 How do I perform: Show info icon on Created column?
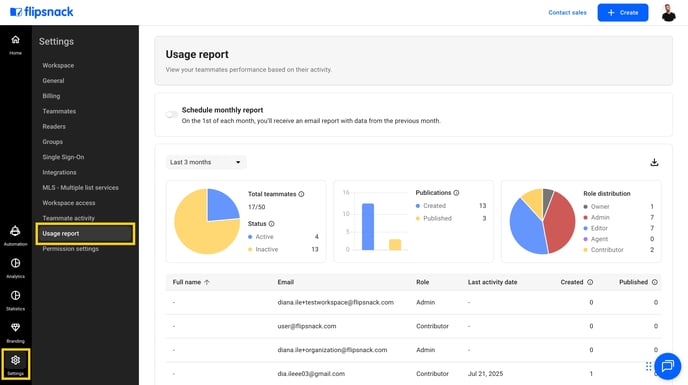pos(590,282)
